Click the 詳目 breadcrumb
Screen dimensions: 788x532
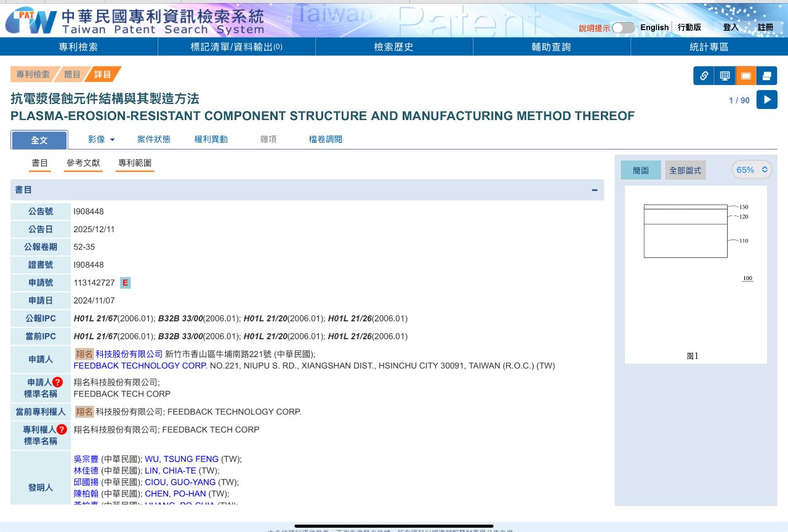tap(103, 74)
